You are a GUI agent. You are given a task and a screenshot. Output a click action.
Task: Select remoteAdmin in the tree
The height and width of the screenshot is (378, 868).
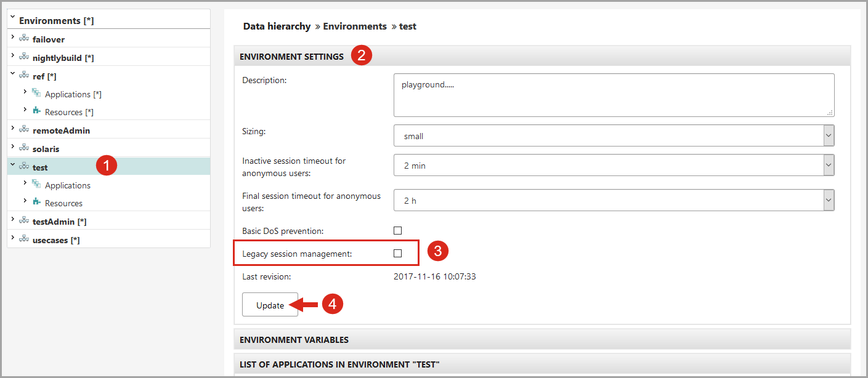pos(61,131)
